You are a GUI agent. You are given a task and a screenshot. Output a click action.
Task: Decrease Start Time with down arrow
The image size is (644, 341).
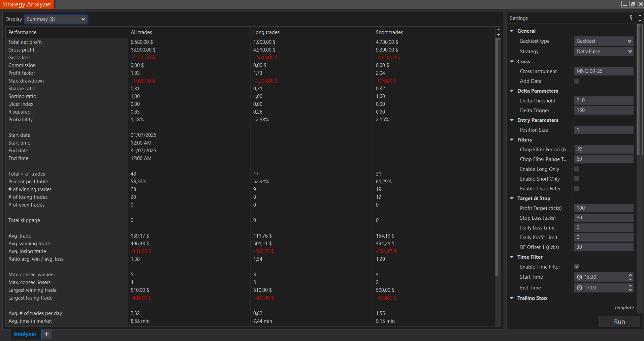pos(630,279)
